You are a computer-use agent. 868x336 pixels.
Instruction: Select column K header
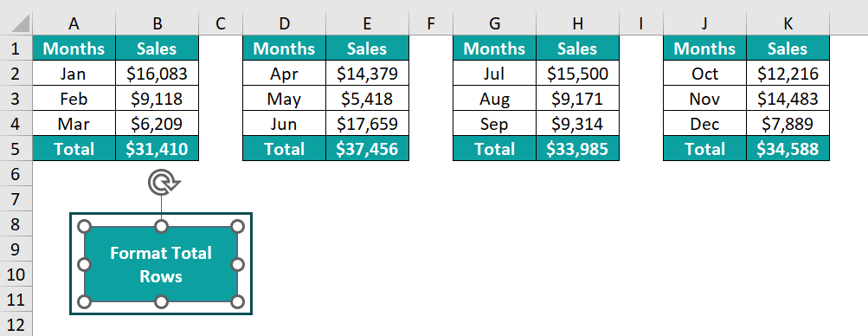(788, 23)
